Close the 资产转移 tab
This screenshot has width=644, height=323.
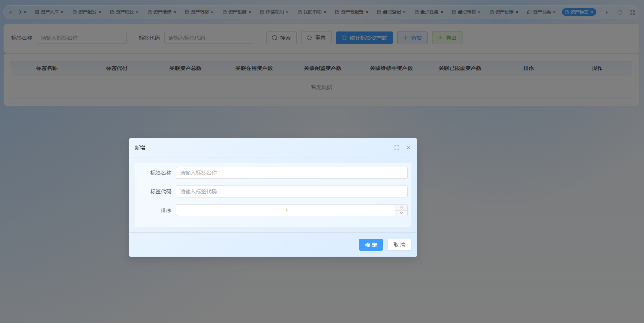point(212,12)
